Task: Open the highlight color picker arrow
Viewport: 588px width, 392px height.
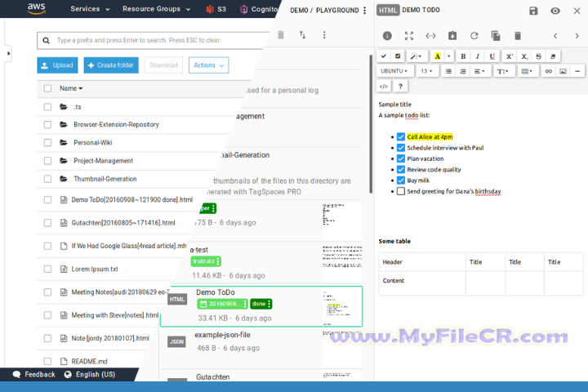Action: (449, 56)
